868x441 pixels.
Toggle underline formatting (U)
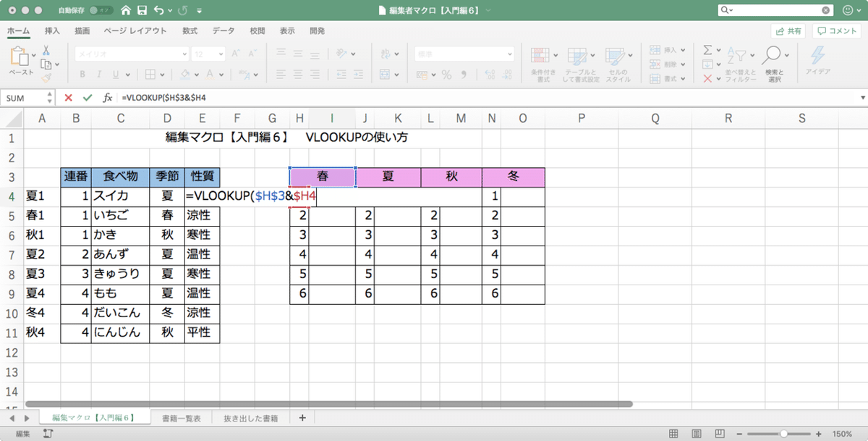[115, 74]
